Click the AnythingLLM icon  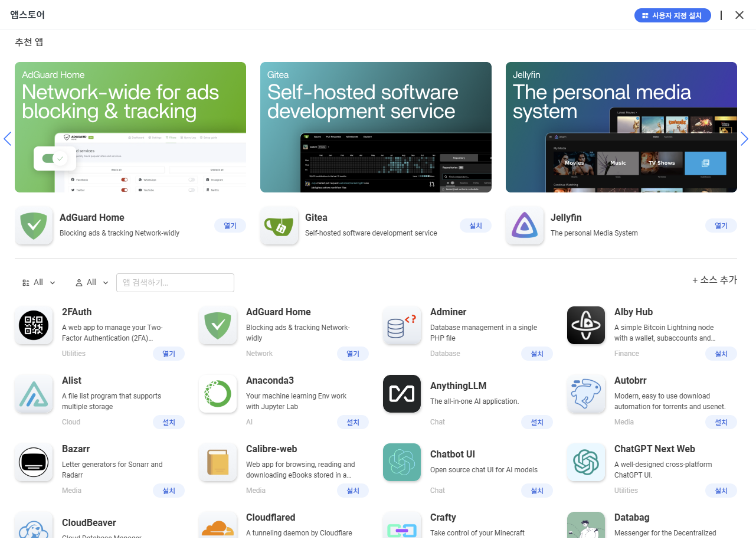click(x=402, y=394)
